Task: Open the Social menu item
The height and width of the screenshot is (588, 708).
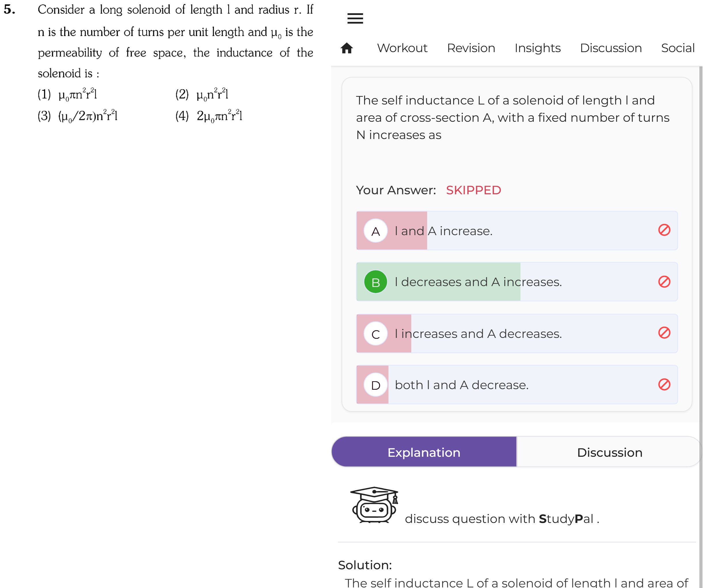Action: pos(677,48)
